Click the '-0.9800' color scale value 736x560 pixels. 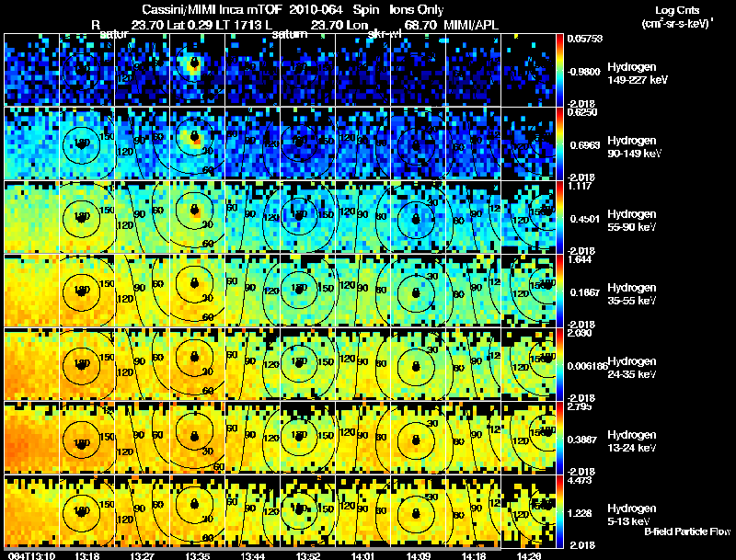pos(584,72)
